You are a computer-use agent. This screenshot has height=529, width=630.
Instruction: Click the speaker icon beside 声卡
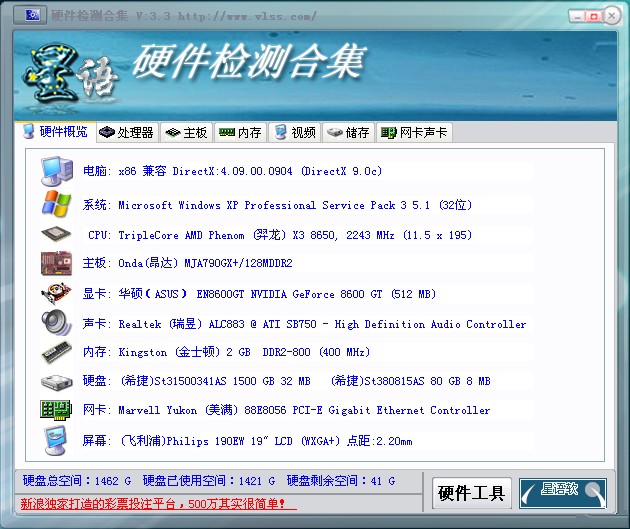pyautogui.click(x=56, y=322)
